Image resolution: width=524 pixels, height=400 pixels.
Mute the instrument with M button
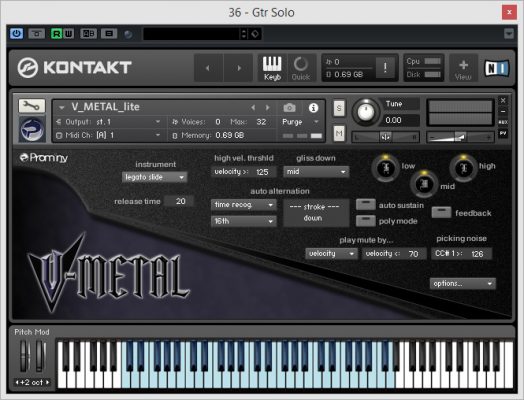click(339, 133)
